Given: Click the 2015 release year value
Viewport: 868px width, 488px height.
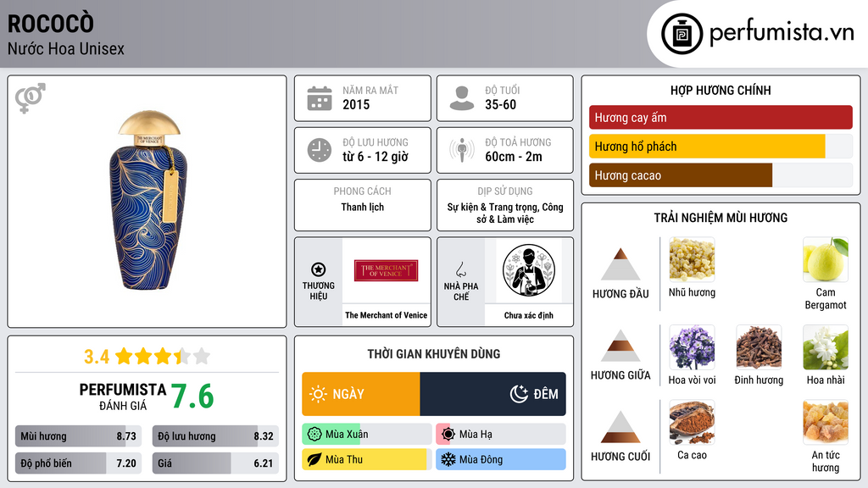Looking at the screenshot, I should click(356, 104).
